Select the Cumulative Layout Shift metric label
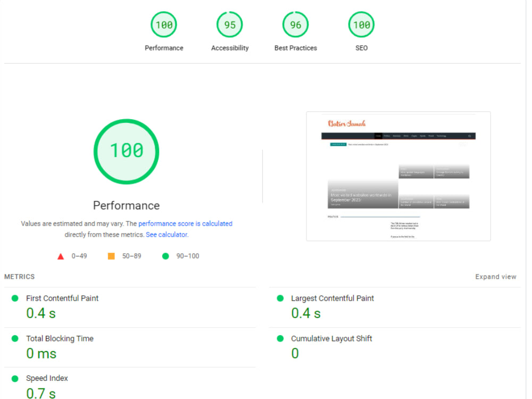 pyautogui.click(x=331, y=338)
